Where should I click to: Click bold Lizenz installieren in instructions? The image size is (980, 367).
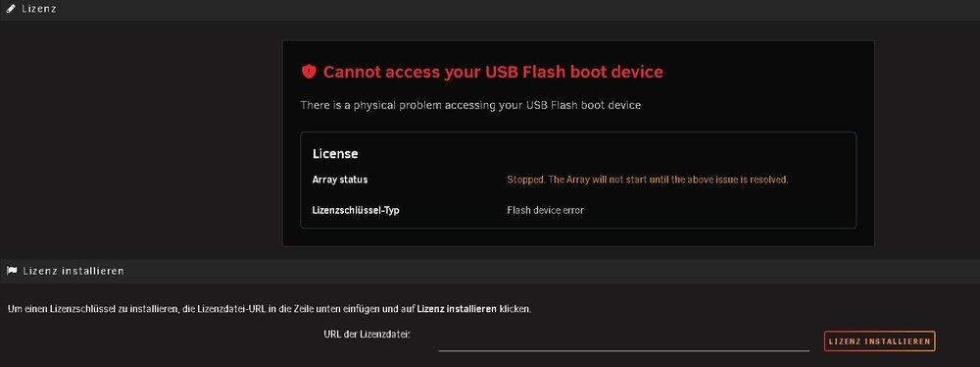click(x=457, y=309)
